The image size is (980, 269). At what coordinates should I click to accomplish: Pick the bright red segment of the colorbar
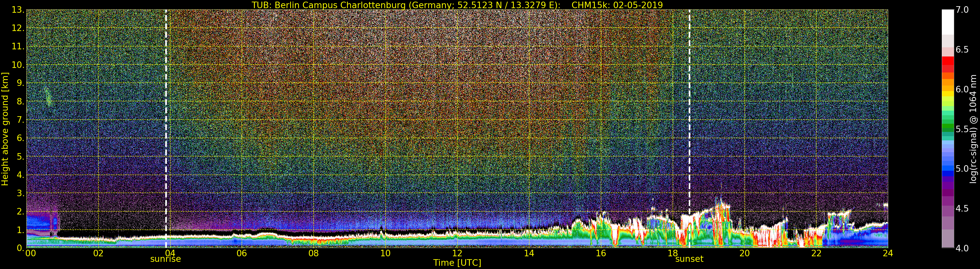point(948,60)
